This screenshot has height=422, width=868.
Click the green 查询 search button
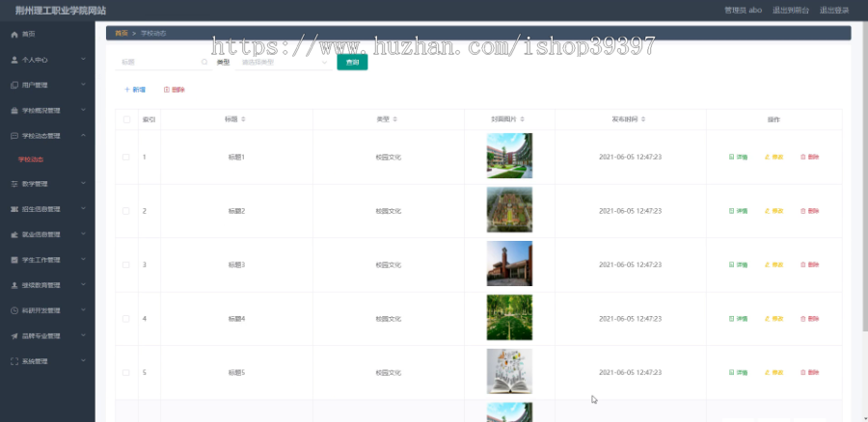coord(352,63)
